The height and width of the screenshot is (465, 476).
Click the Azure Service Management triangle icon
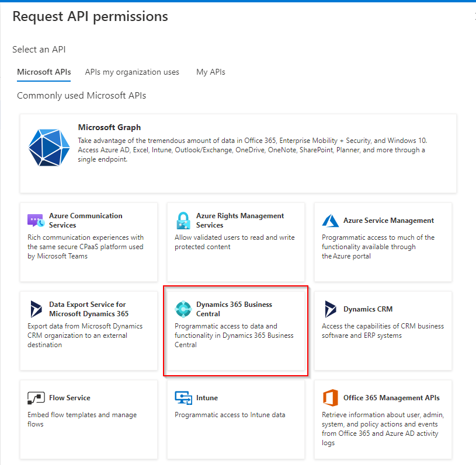331,221
